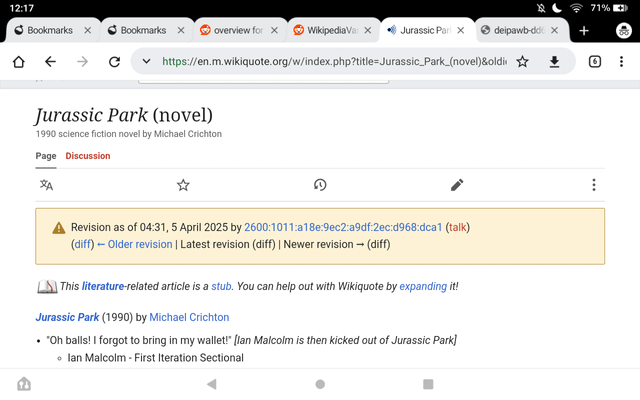Click the expanding link
This screenshot has width=640, height=400.
[423, 287]
